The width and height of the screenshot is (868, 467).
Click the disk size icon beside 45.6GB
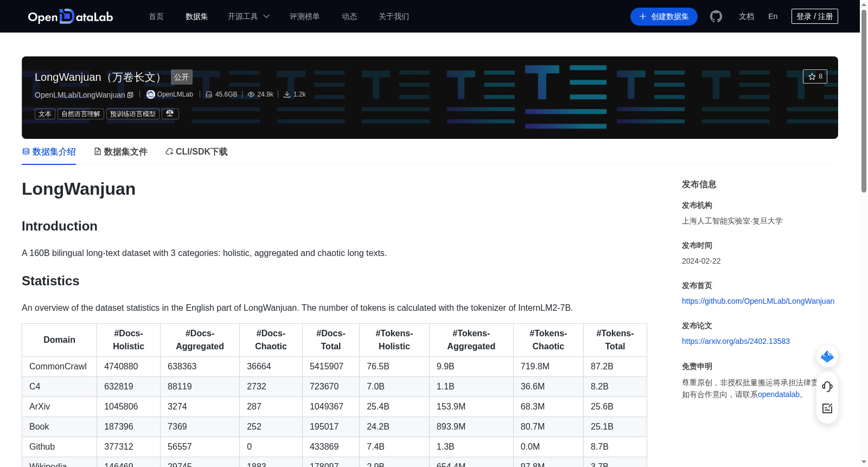pos(209,94)
